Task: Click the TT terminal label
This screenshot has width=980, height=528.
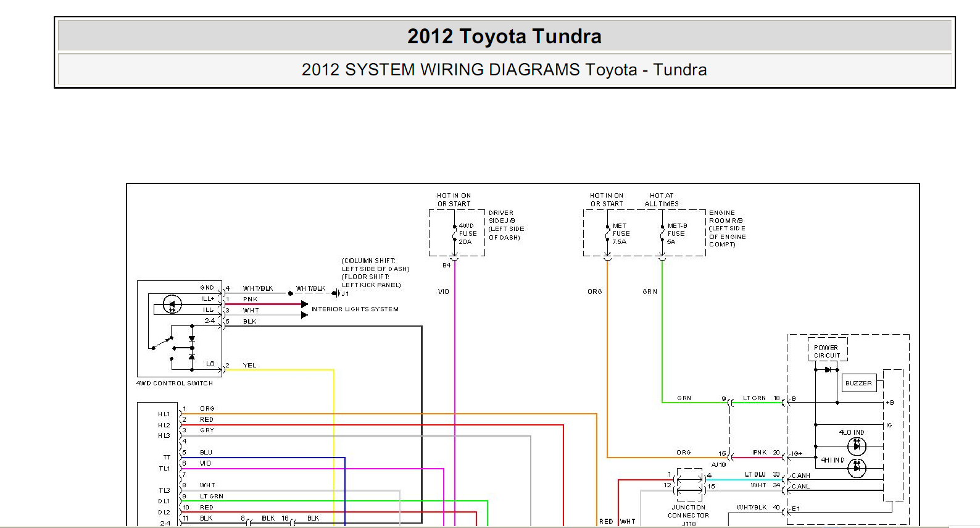Action: click(x=167, y=458)
